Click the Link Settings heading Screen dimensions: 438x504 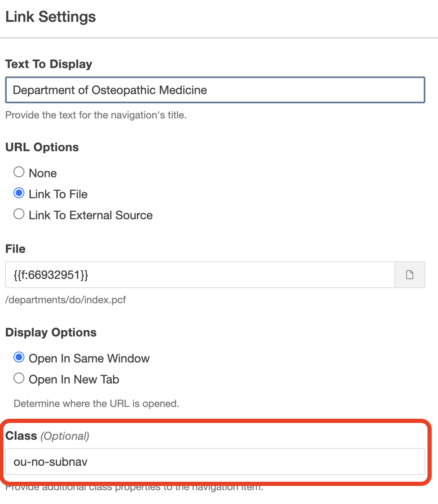(x=50, y=17)
